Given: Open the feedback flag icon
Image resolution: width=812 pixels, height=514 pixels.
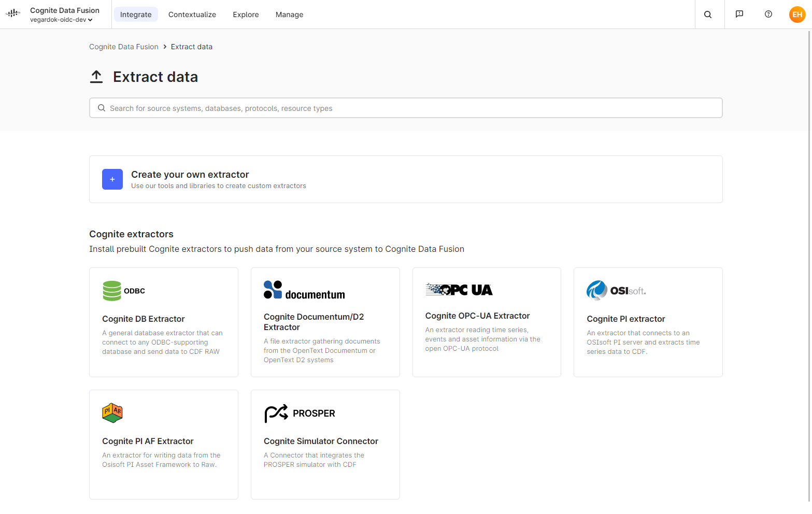Looking at the screenshot, I should point(739,14).
